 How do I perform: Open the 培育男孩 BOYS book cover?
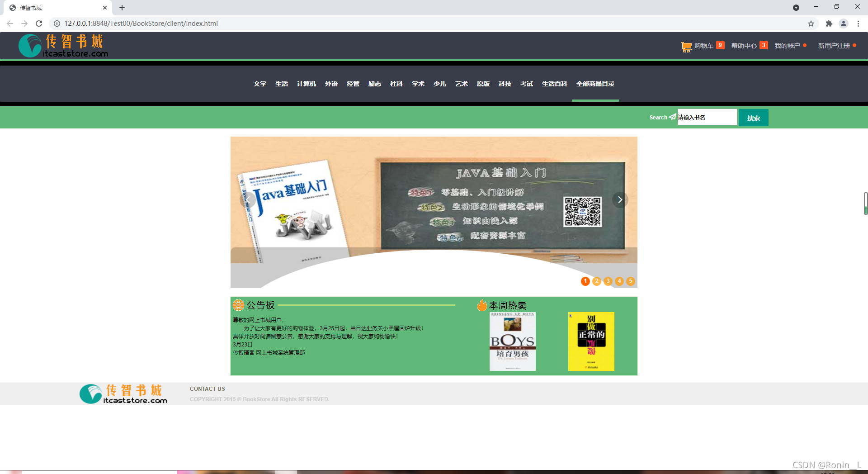pyautogui.click(x=513, y=341)
